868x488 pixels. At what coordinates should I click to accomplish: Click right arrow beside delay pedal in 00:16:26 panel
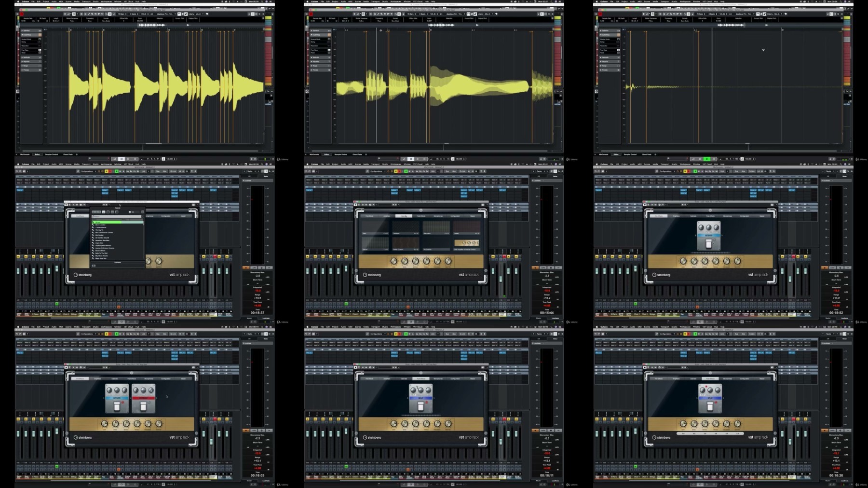723,398
